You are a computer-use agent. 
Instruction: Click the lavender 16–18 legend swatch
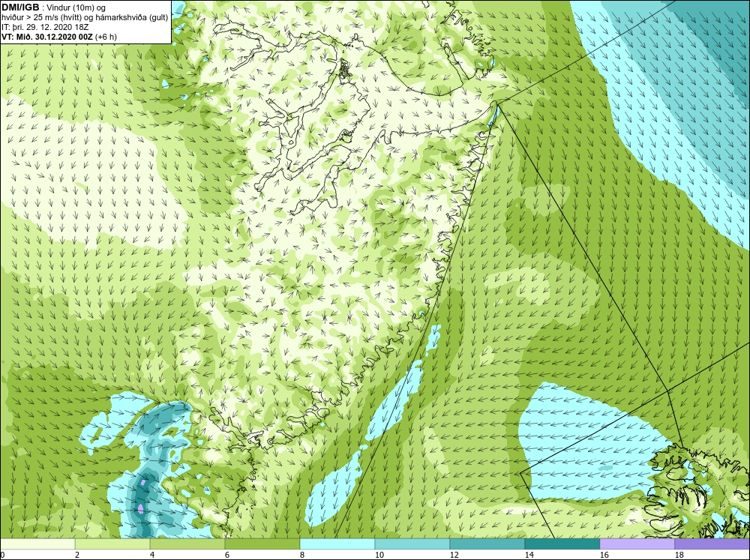point(637,544)
